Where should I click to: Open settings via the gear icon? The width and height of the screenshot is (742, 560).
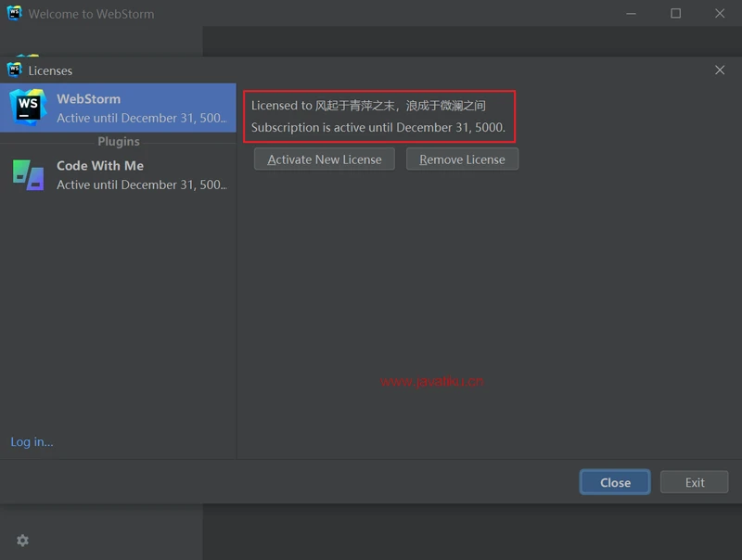coord(22,541)
